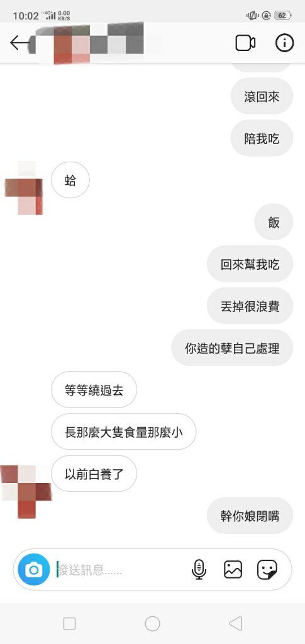Open the image gallery picker icon
Image resolution: width=305 pixels, height=644 pixels.
[233, 569]
